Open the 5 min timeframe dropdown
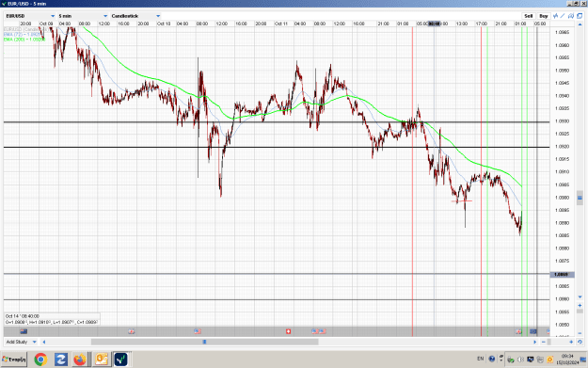This screenshot has width=588, height=368. 83,16
